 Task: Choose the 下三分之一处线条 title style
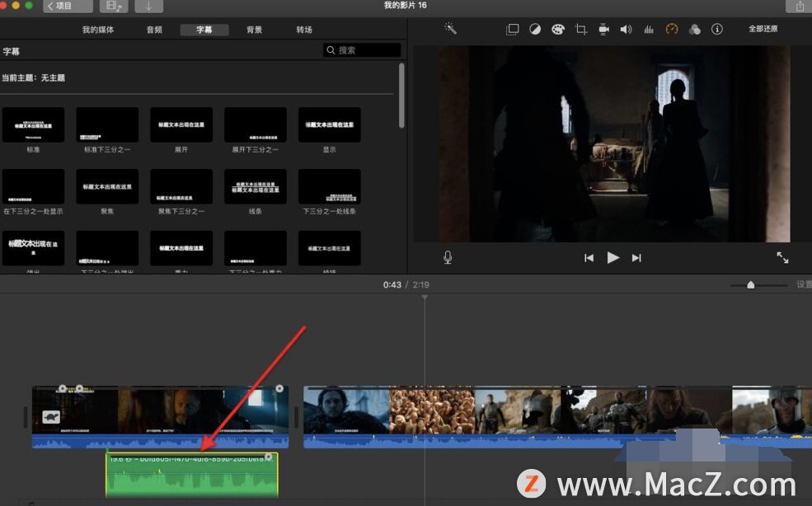[x=330, y=186]
